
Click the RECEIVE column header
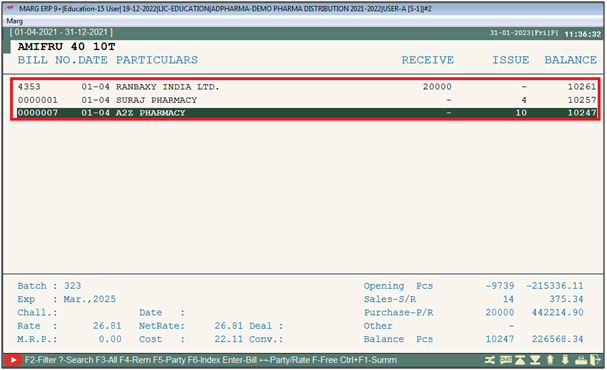click(428, 60)
